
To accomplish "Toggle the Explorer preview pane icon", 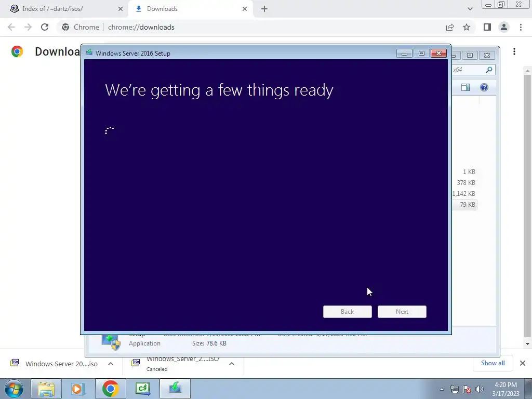I will [x=465, y=87].
